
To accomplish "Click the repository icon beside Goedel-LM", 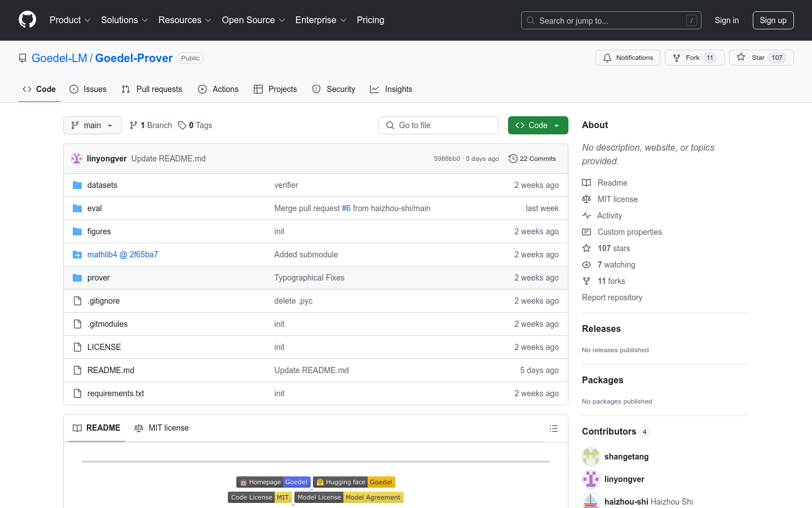I will point(23,58).
